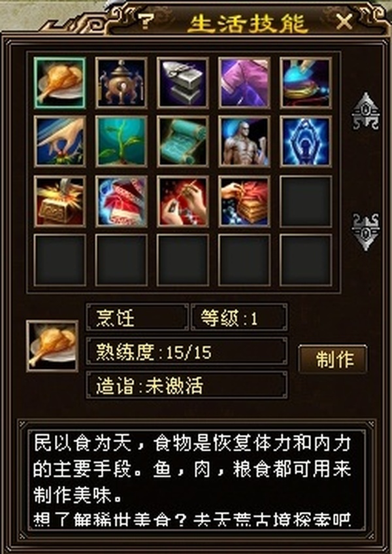
Task: Select the green sprout planting skill icon
Action: (x=121, y=141)
